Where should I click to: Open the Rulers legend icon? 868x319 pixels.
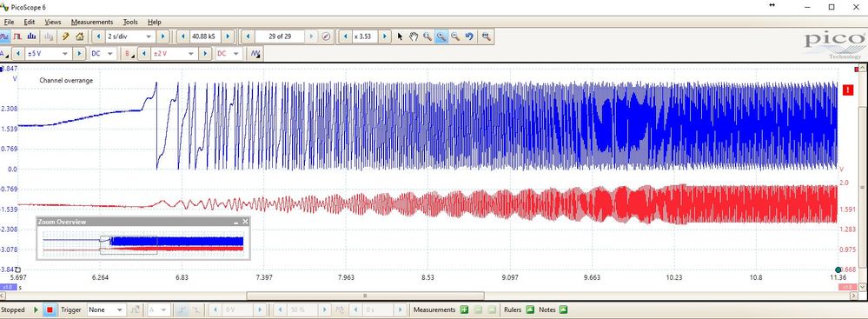point(530,310)
